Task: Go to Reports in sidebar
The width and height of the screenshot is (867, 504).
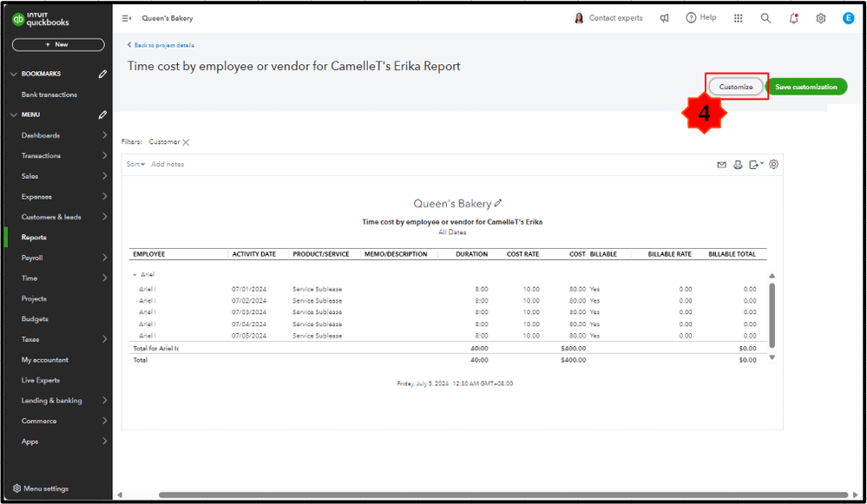Action: (34, 237)
